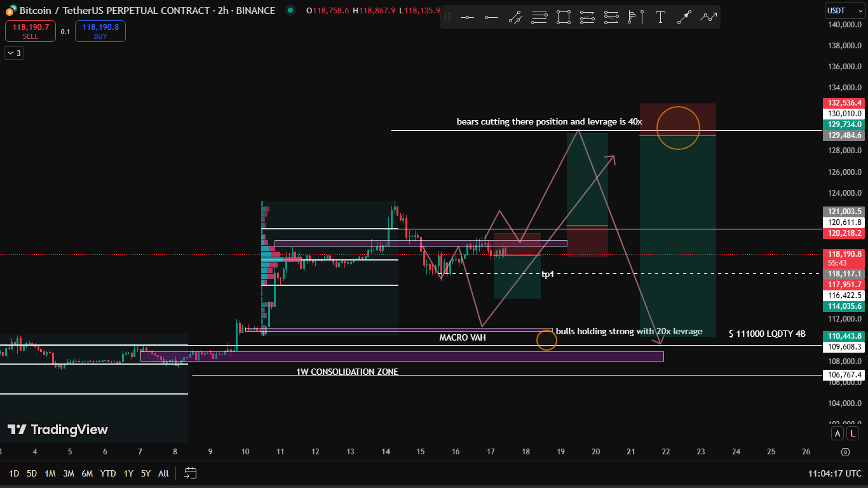
Task: Set chart range to 3M
Action: point(69,473)
